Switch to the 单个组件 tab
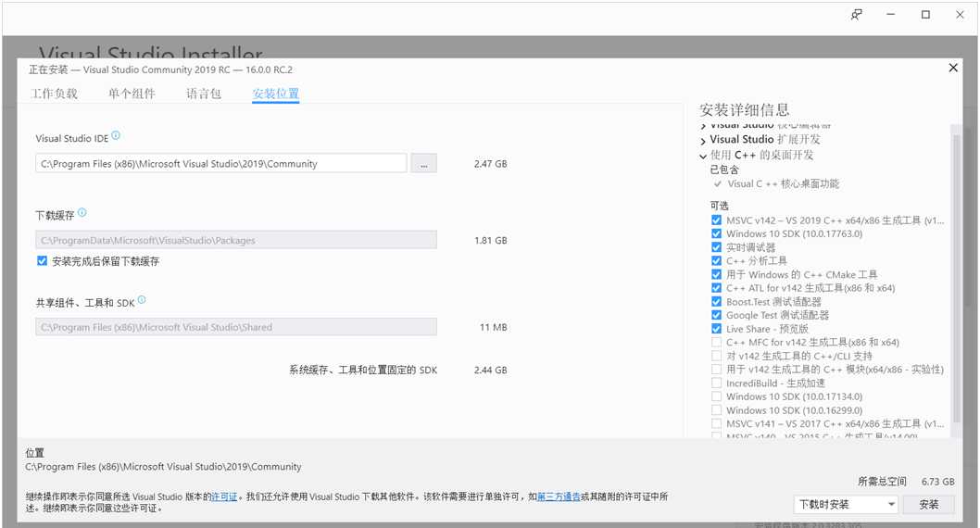This screenshot has width=980, height=528. (x=132, y=94)
